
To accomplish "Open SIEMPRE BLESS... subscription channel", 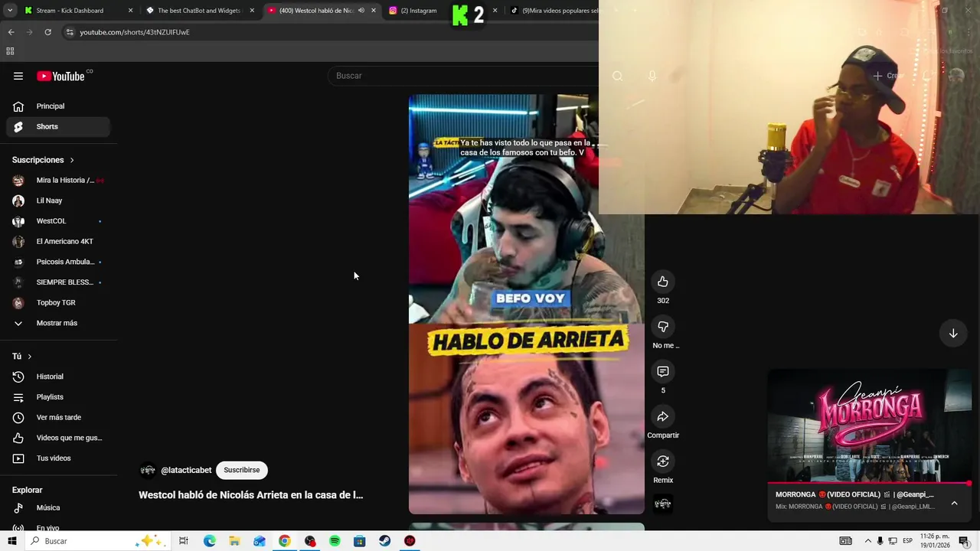I will (58, 282).
